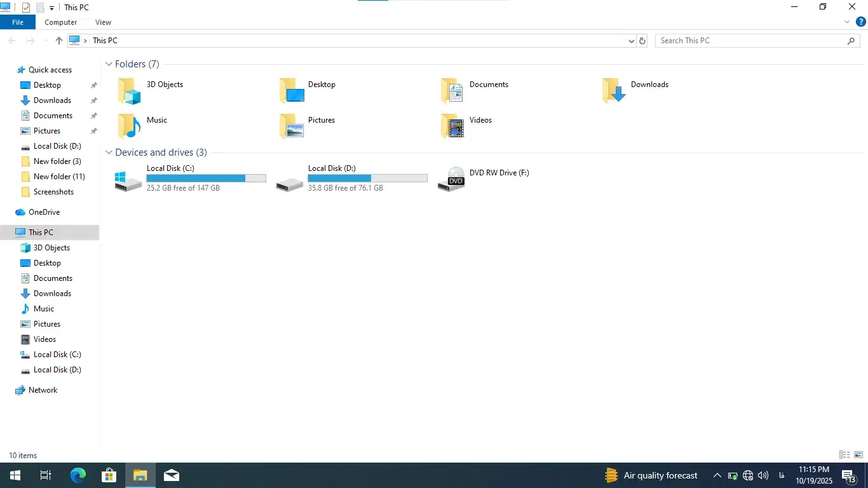Go up one level with up arrow
Viewport: 868px width, 488px height.
tap(59, 41)
